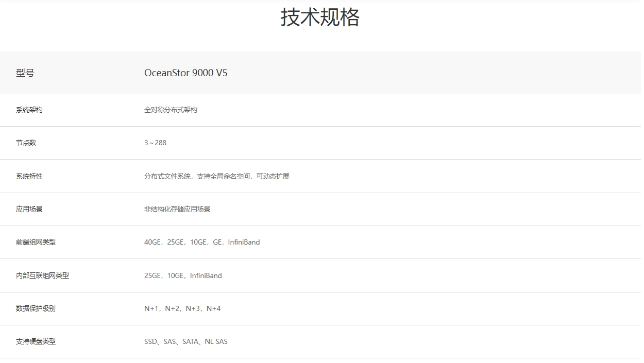644x363 pixels.
Task: Click the 型号 header label
Action: [25, 73]
